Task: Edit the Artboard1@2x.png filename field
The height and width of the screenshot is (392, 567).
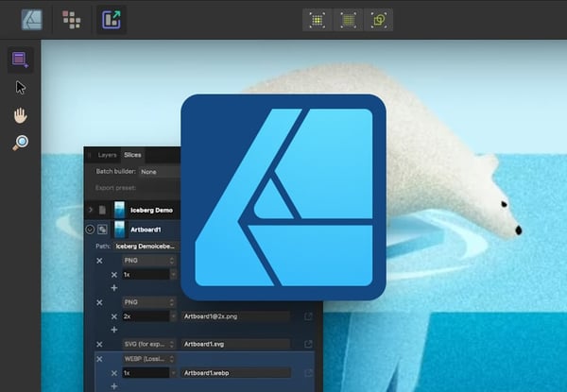Action: point(235,316)
